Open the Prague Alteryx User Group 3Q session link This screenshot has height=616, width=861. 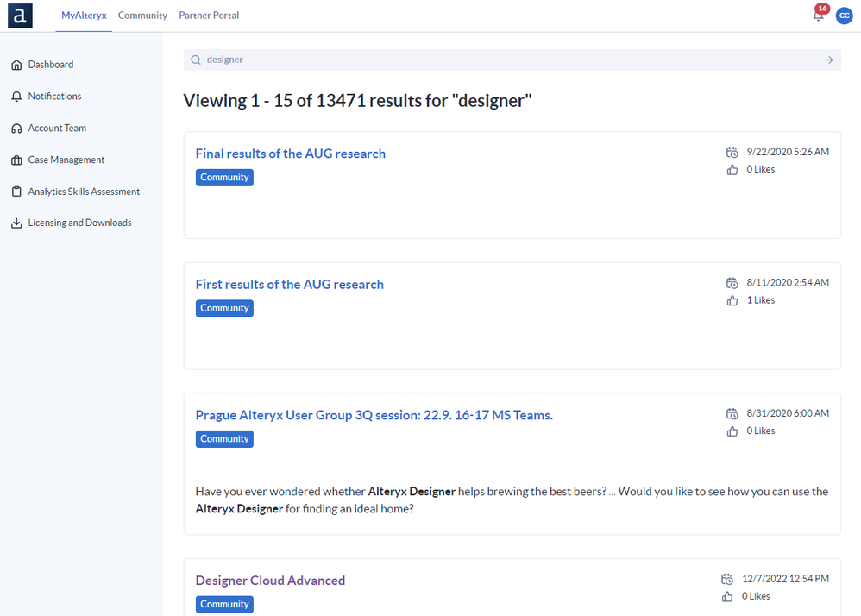coord(374,415)
